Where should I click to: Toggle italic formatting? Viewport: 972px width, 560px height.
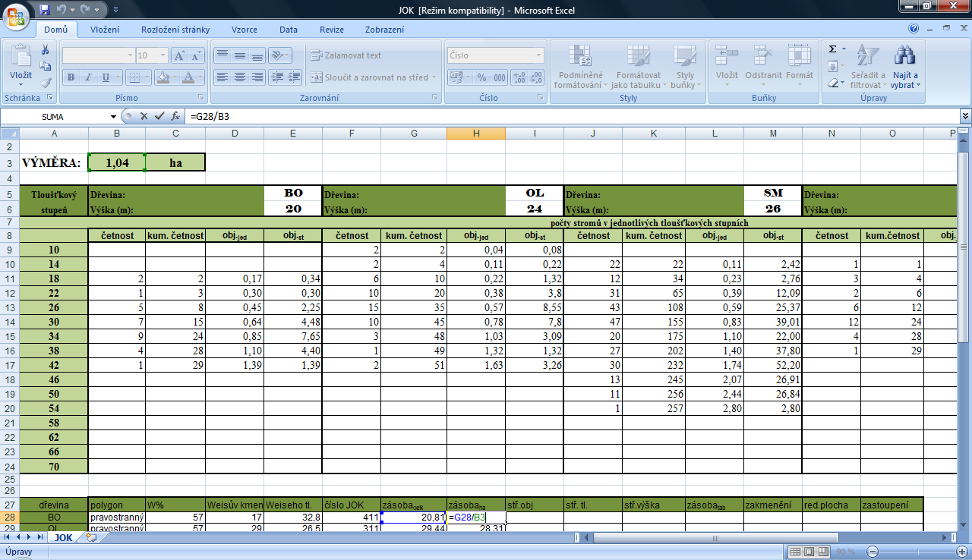point(88,77)
